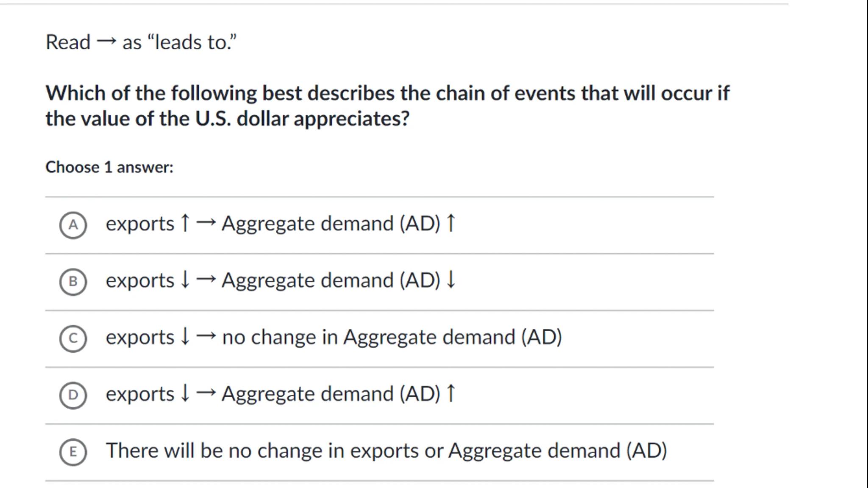Pick the circled D answer option
Screen dimensions: 868x488
click(x=73, y=395)
